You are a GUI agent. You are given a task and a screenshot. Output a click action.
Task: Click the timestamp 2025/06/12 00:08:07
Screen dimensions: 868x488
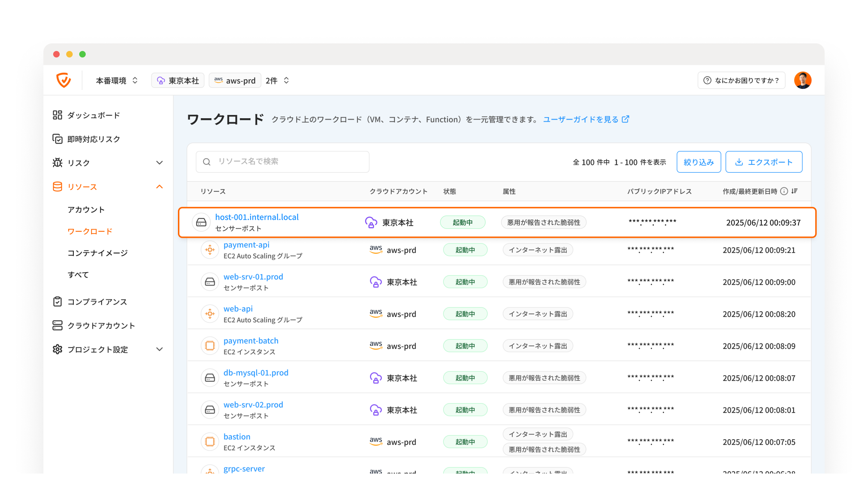[x=759, y=378]
